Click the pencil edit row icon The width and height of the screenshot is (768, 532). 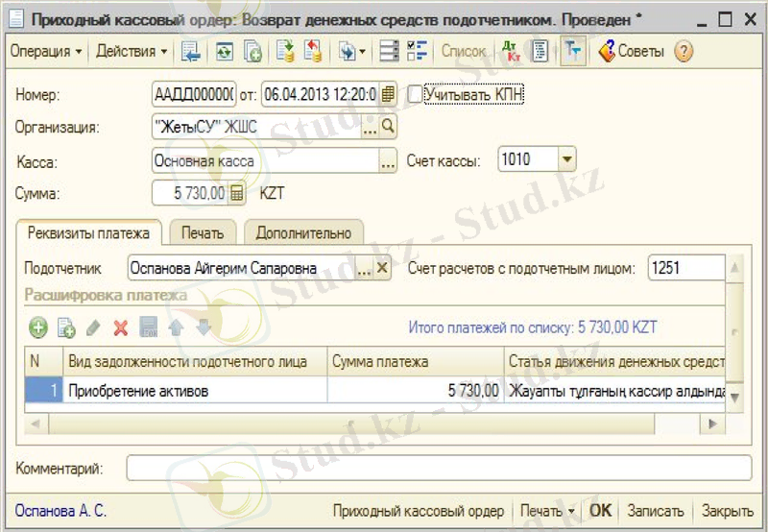coord(93,328)
